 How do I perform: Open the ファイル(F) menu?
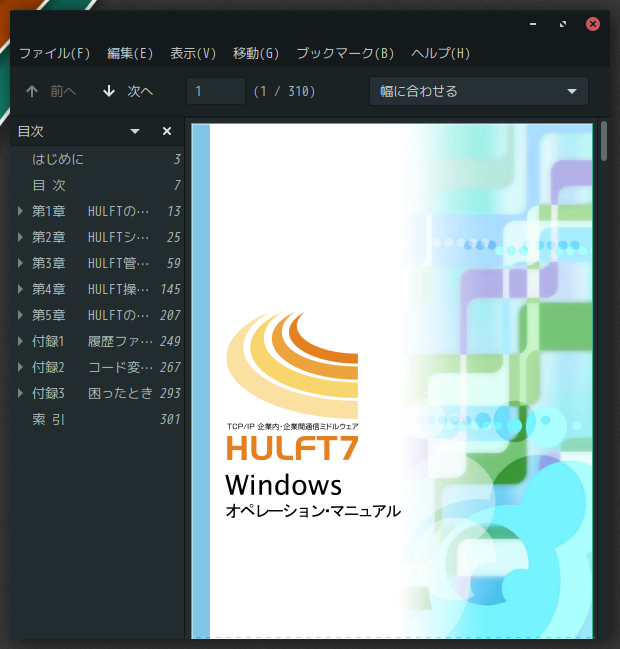tap(54, 53)
